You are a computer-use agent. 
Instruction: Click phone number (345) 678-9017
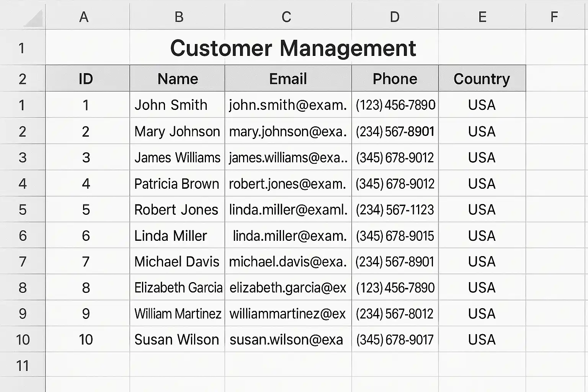(x=395, y=340)
